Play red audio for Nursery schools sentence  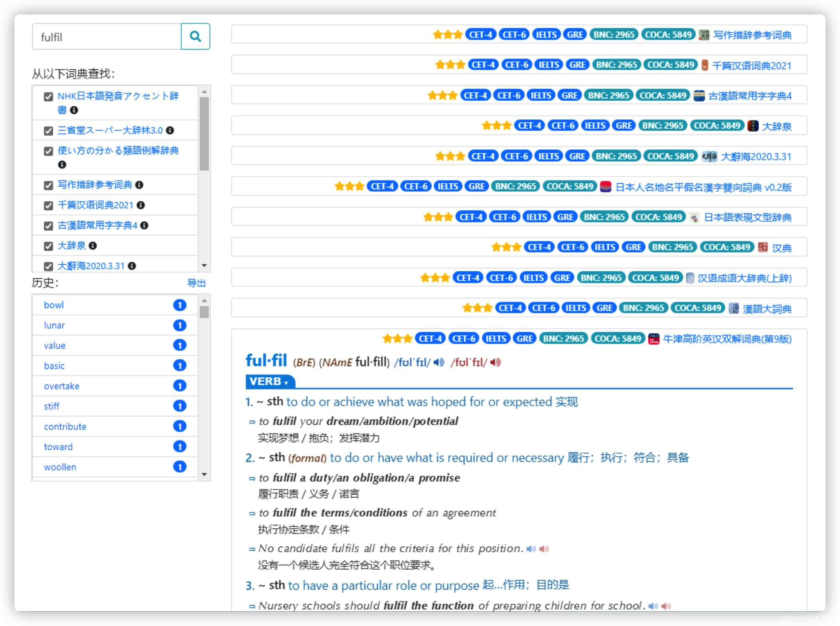(666, 606)
